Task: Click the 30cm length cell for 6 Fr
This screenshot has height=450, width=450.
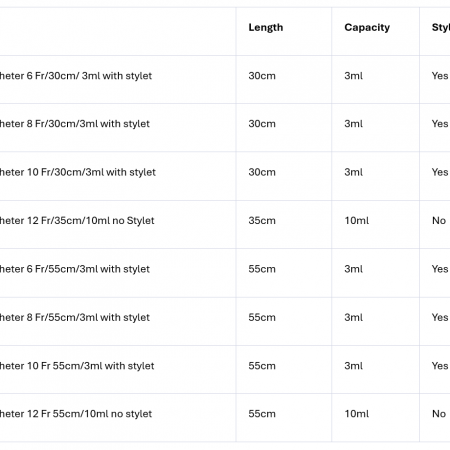Action: pyautogui.click(x=262, y=76)
